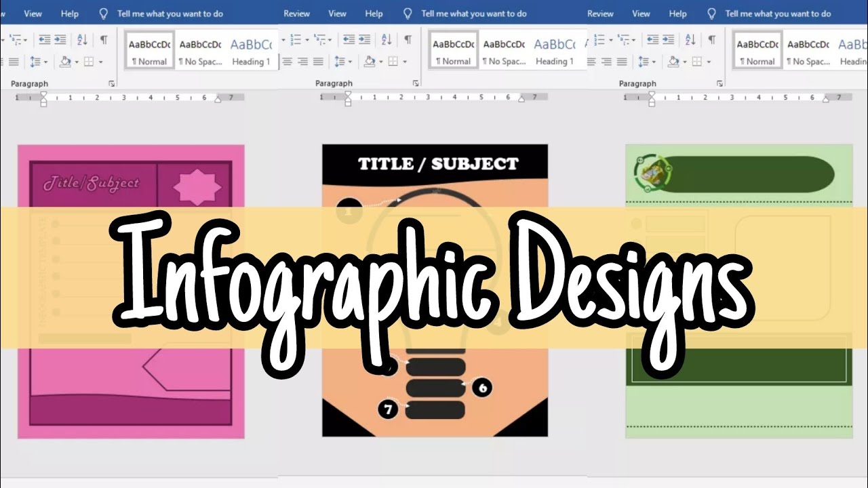
Task: Click the right indent ruler marker in green infographic window
Action: point(825,98)
